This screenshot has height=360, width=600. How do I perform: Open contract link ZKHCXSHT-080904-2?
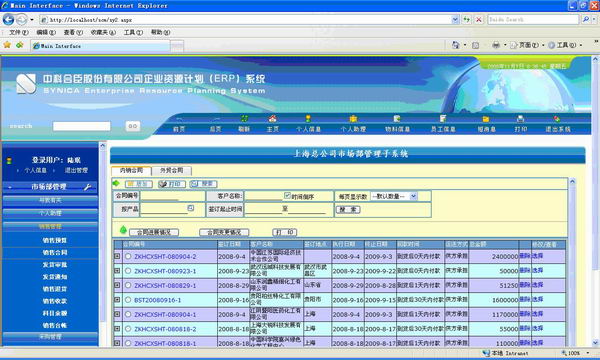tap(165, 257)
